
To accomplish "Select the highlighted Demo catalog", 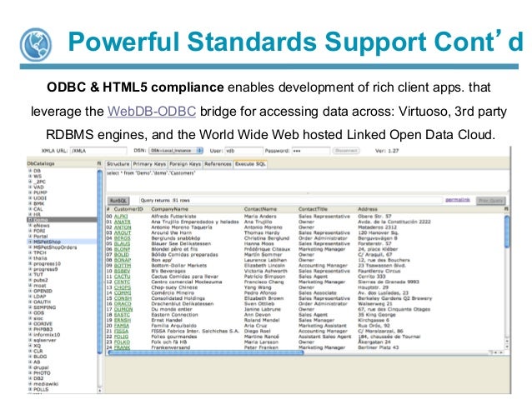I will (x=62, y=220).
